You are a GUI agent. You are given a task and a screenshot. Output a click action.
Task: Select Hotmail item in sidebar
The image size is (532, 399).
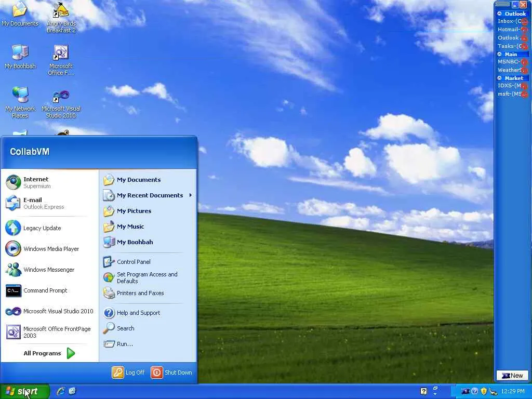click(512, 30)
